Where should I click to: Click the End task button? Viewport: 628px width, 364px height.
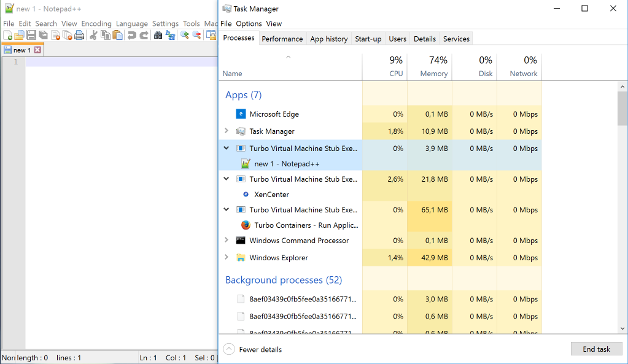[596, 349]
